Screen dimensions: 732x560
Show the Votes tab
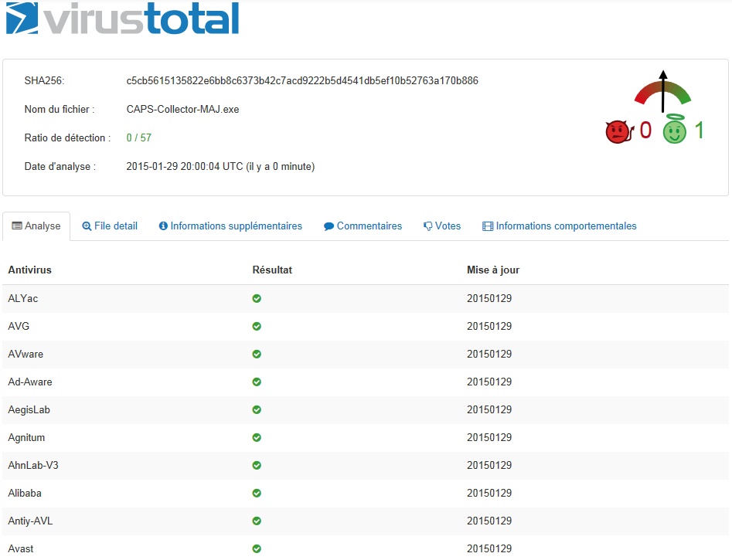[442, 226]
